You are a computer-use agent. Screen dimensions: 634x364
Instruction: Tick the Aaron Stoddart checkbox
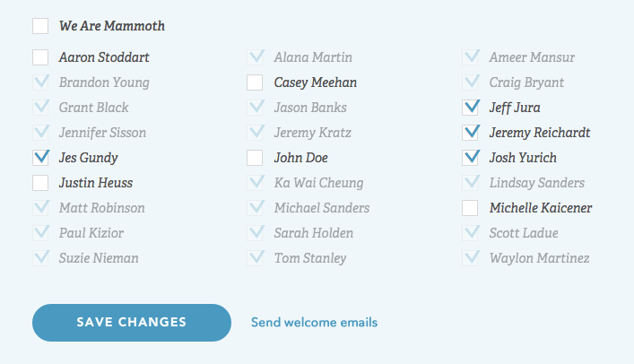(x=40, y=57)
